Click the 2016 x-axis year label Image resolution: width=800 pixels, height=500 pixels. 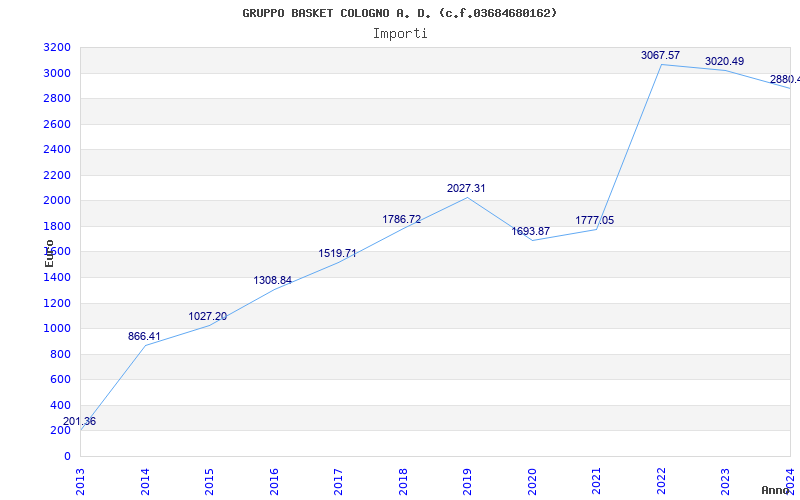(x=274, y=482)
